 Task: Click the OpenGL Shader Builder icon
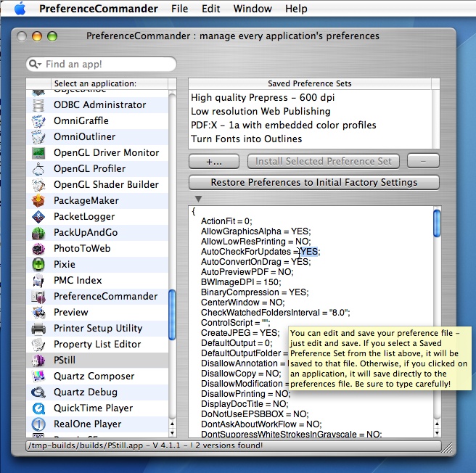pos(38,184)
